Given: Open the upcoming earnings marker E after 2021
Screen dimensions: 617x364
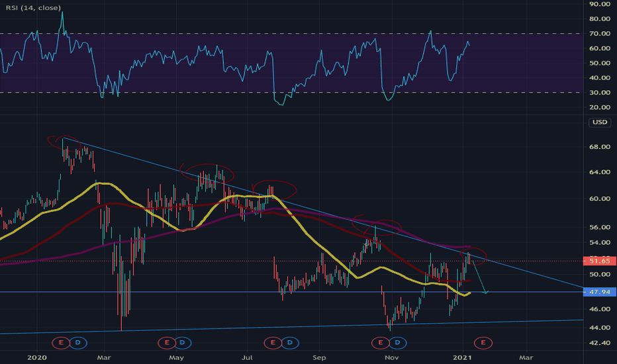Looking at the screenshot, I should [x=483, y=343].
